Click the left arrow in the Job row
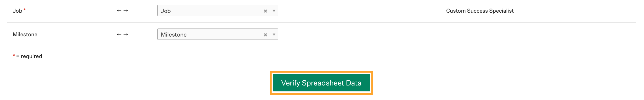 pyautogui.click(x=119, y=11)
